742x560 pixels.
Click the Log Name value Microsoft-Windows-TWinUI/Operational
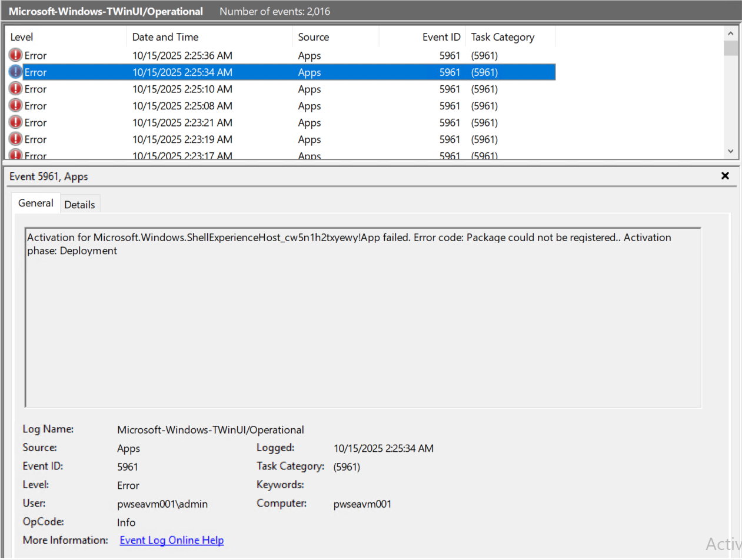point(211,429)
